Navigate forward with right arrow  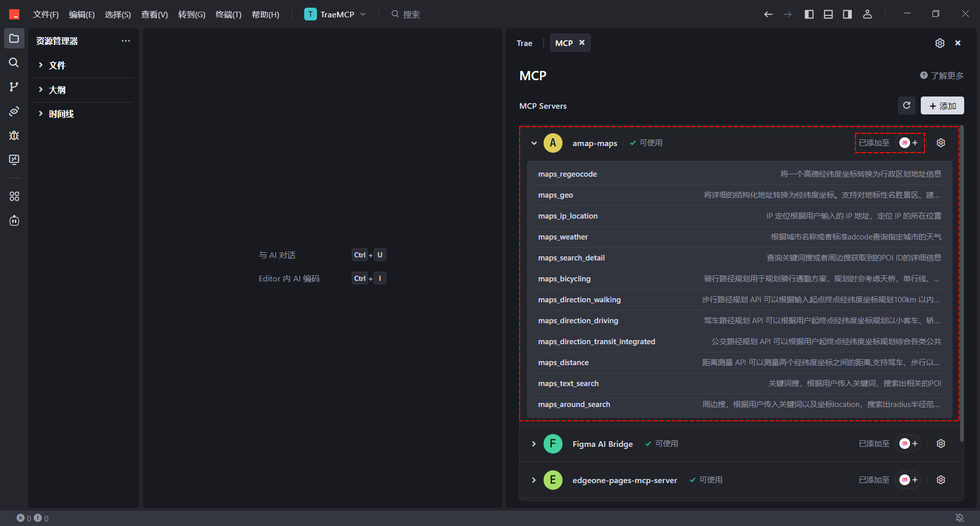pyautogui.click(x=788, y=14)
